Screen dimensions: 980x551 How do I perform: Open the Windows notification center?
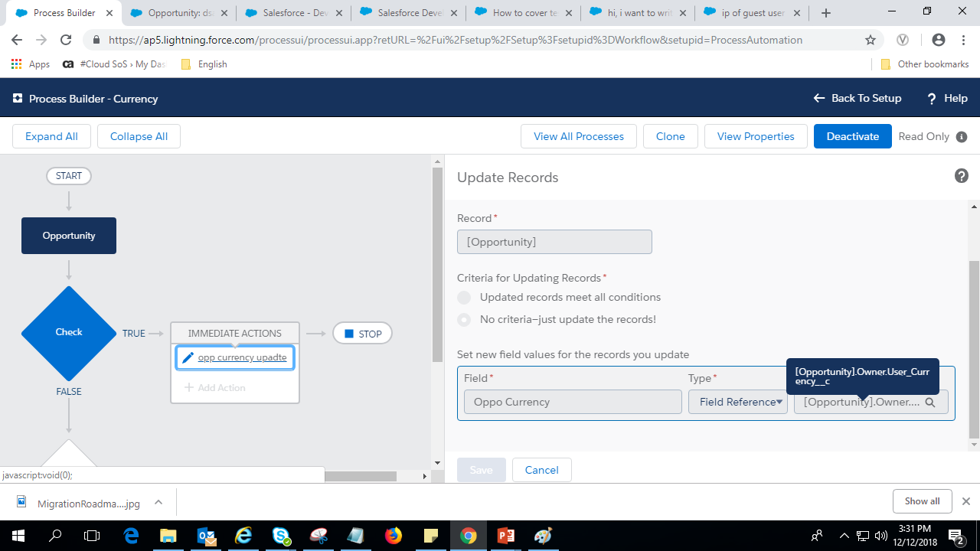tap(956, 536)
